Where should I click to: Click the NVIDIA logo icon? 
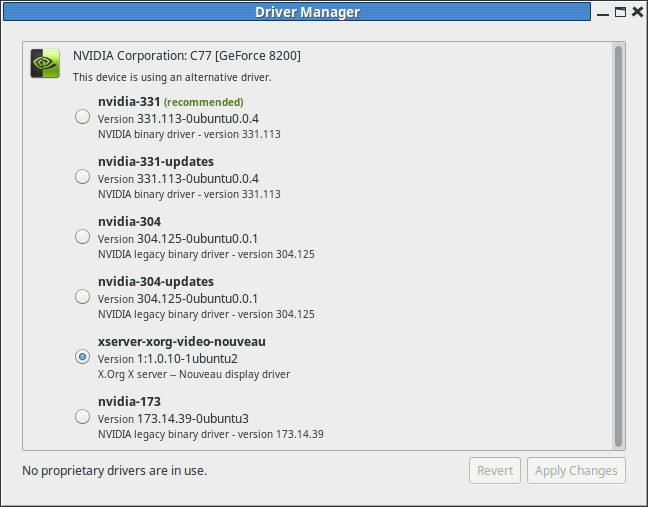point(45,63)
